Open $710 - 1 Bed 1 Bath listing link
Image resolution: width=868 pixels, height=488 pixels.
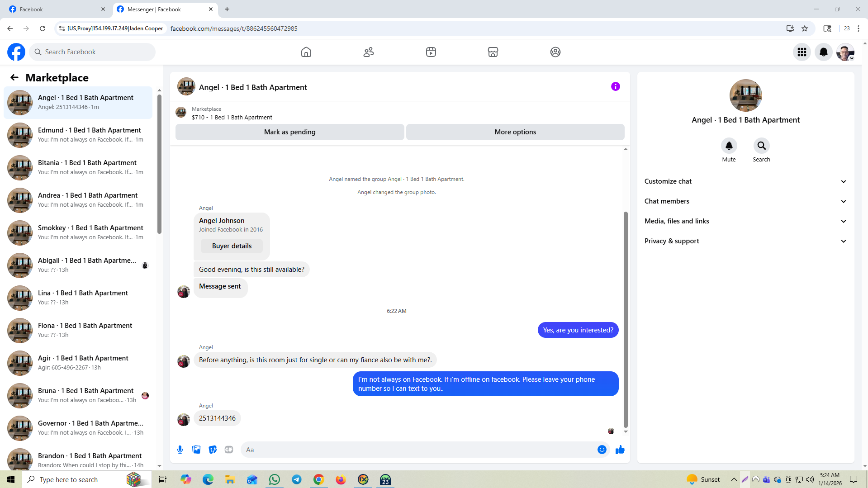pyautogui.click(x=232, y=117)
